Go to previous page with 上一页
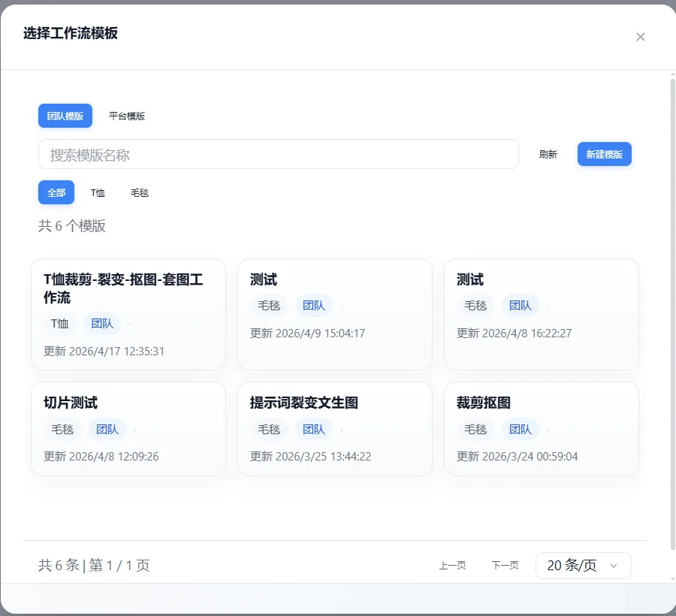The width and height of the screenshot is (676, 616). pos(452,566)
